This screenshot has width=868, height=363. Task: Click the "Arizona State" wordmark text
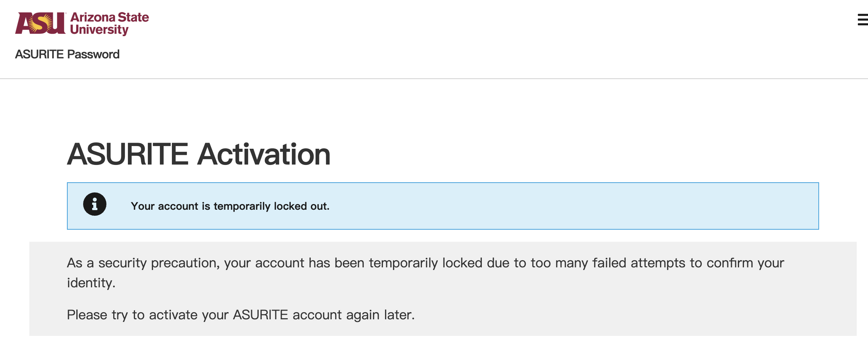pos(109,17)
